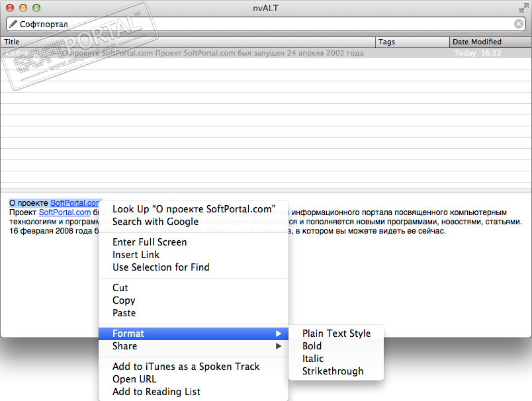The height and width of the screenshot is (401, 532).
Task: Select the Софтпортал note row in list
Action: (x=265, y=53)
